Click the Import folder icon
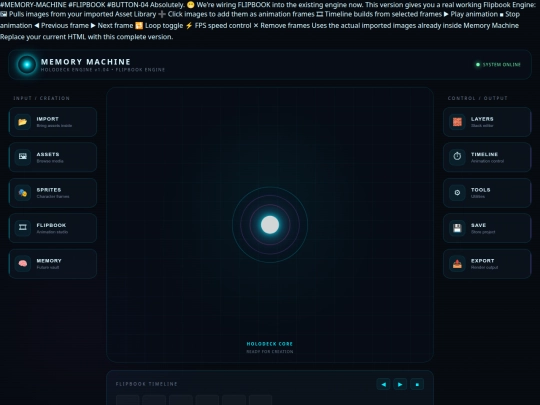This screenshot has width=540, height=405. 23,122
